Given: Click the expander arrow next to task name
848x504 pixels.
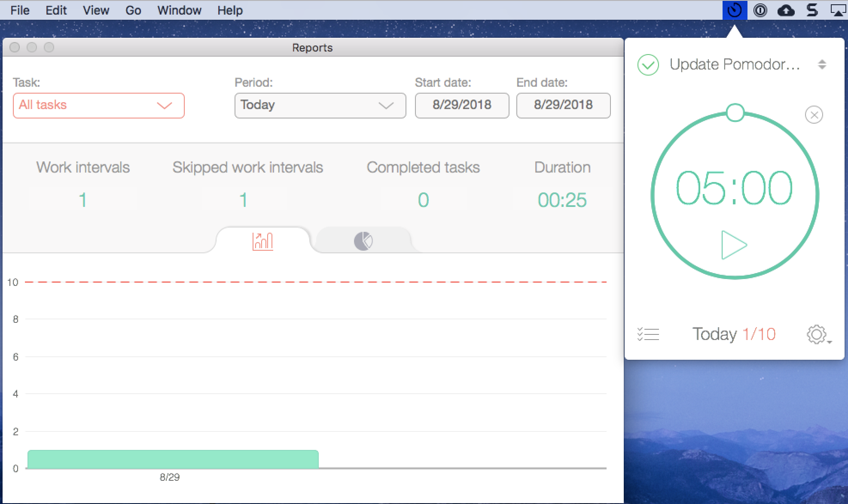Looking at the screenshot, I should (x=823, y=65).
